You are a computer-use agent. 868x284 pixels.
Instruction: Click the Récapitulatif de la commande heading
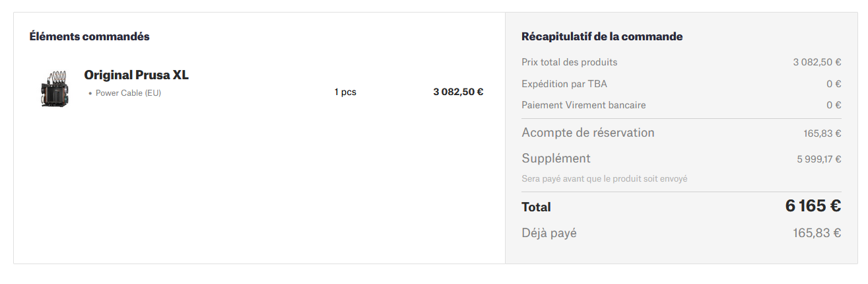[601, 36]
